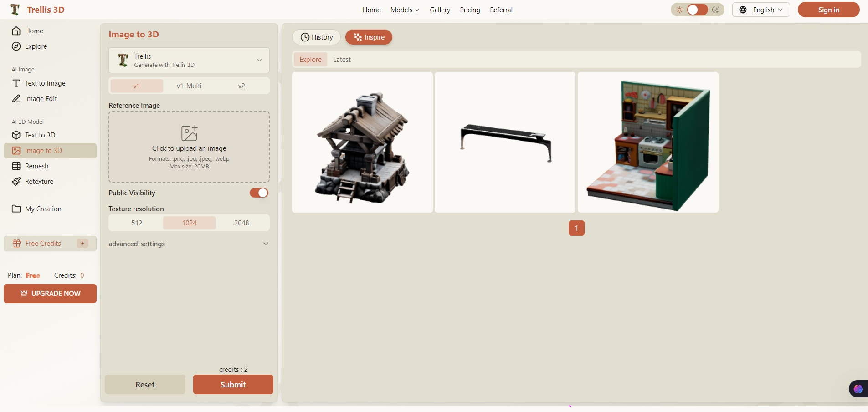This screenshot has height=412, width=868.
Task: Click the moon dark-mode icon
Action: tap(716, 10)
